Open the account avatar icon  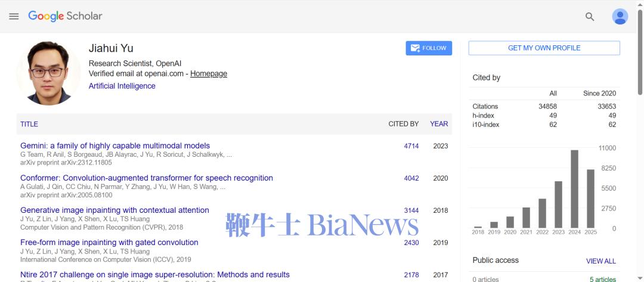(620, 17)
